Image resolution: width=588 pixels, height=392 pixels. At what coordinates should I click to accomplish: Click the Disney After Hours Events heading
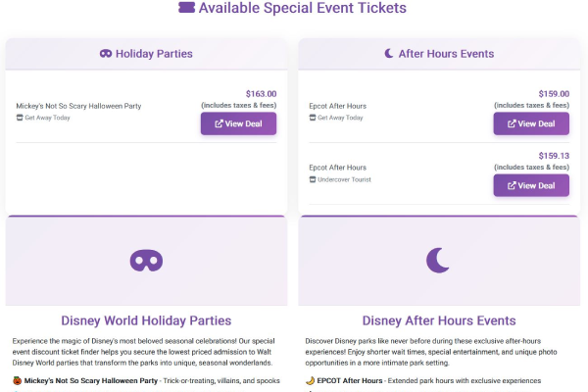(439, 320)
